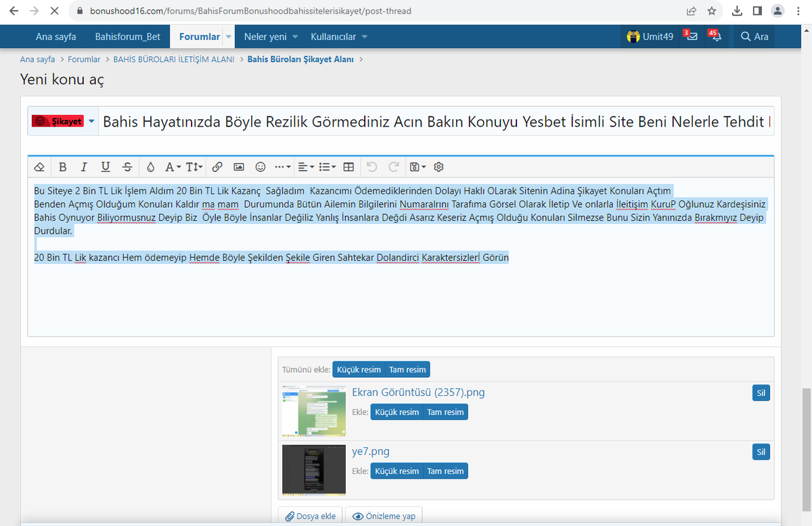
Task: Click the Dosya ekle attach button
Action: click(311, 516)
